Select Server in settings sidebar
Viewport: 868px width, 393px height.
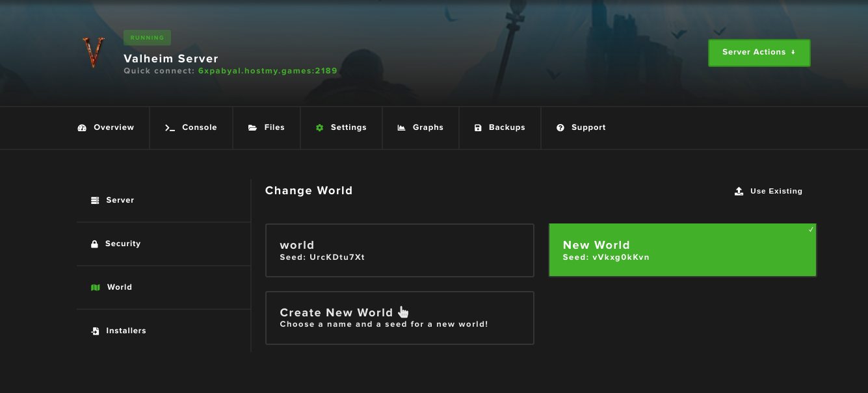coord(163,200)
